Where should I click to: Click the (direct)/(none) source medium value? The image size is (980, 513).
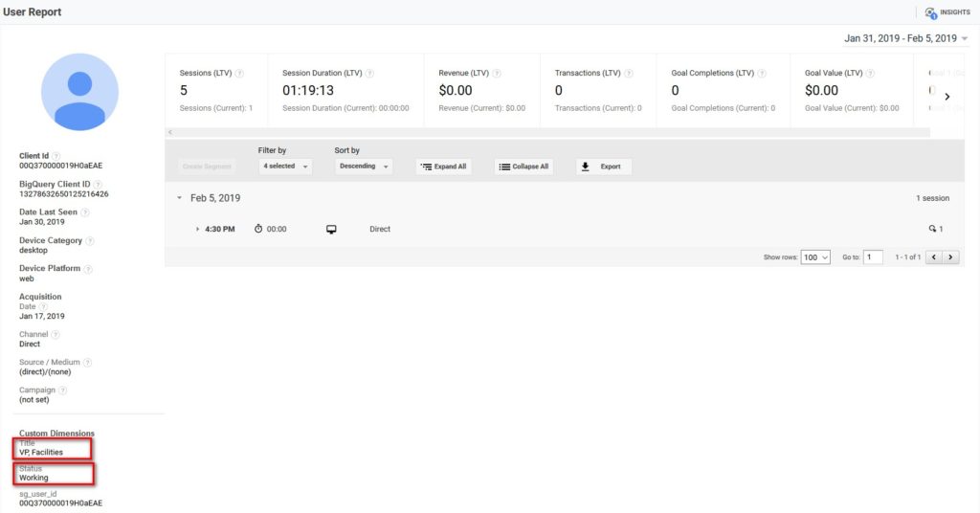pyautogui.click(x=45, y=371)
